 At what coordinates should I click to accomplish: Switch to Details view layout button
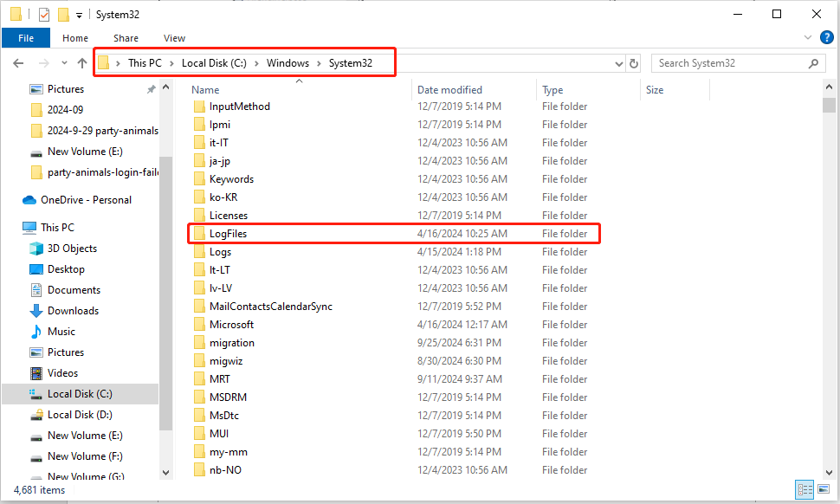point(805,489)
